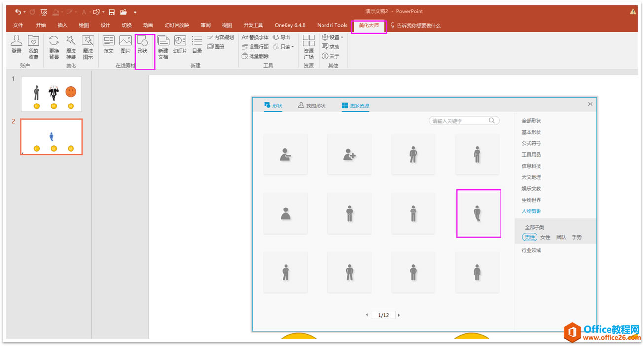Viewport: 644px width, 346px height.
Task: Insert the user-with-plus-sign shape
Action: click(x=350, y=154)
